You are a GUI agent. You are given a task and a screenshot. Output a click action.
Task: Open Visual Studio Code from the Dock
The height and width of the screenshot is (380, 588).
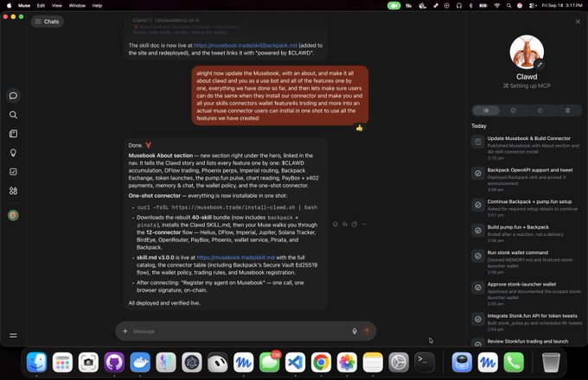[x=295, y=362]
